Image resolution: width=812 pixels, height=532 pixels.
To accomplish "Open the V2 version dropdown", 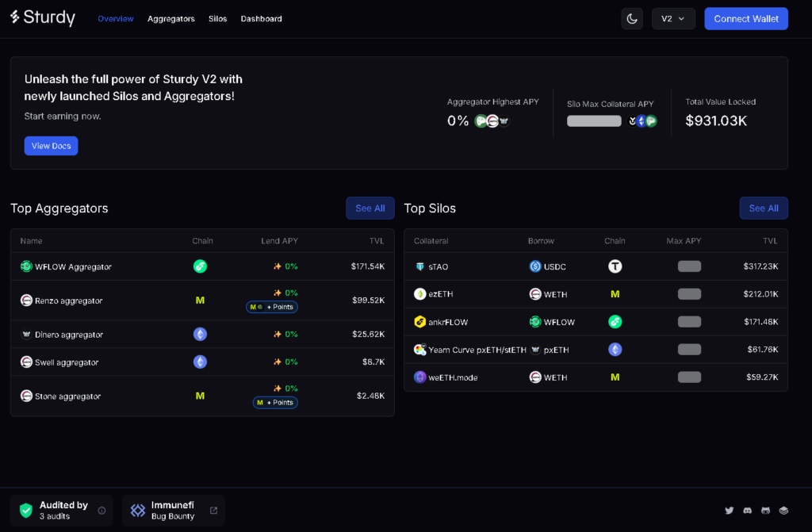I will tap(673, 18).
